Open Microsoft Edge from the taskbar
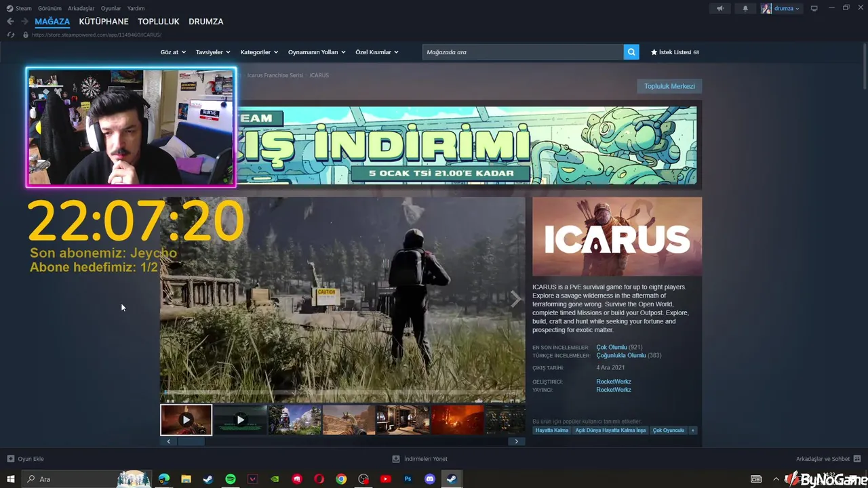This screenshot has width=868, height=488. coord(164,479)
